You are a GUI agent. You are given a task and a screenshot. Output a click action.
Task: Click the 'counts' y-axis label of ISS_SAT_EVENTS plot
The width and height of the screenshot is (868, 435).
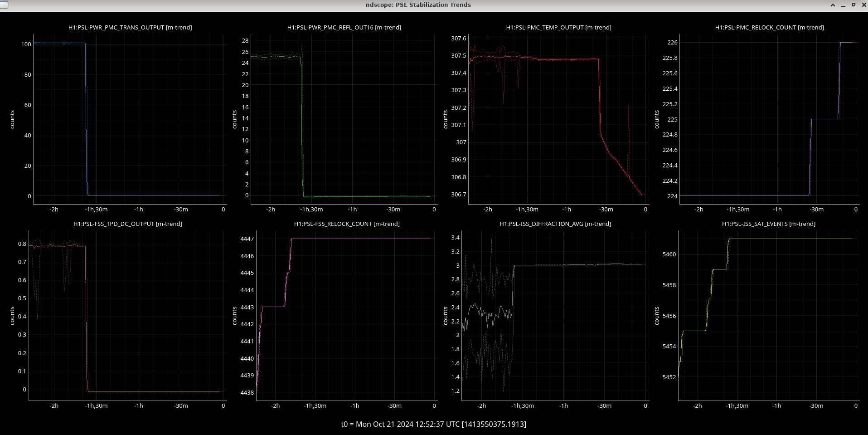coord(657,316)
